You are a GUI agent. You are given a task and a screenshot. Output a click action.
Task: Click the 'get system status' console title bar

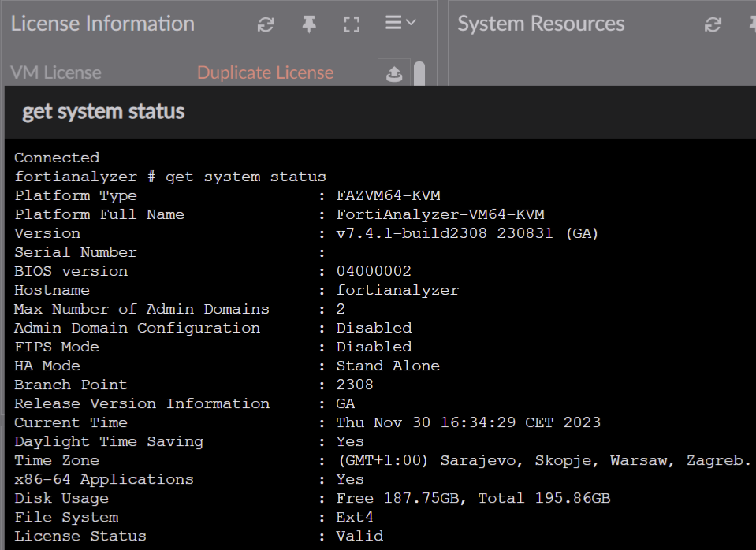point(103,112)
